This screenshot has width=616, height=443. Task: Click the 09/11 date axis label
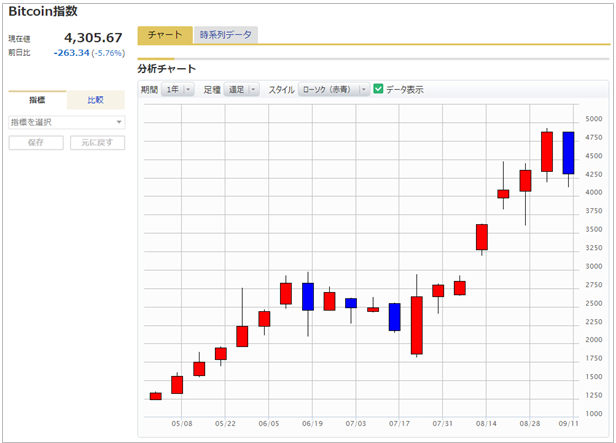point(568,424)
